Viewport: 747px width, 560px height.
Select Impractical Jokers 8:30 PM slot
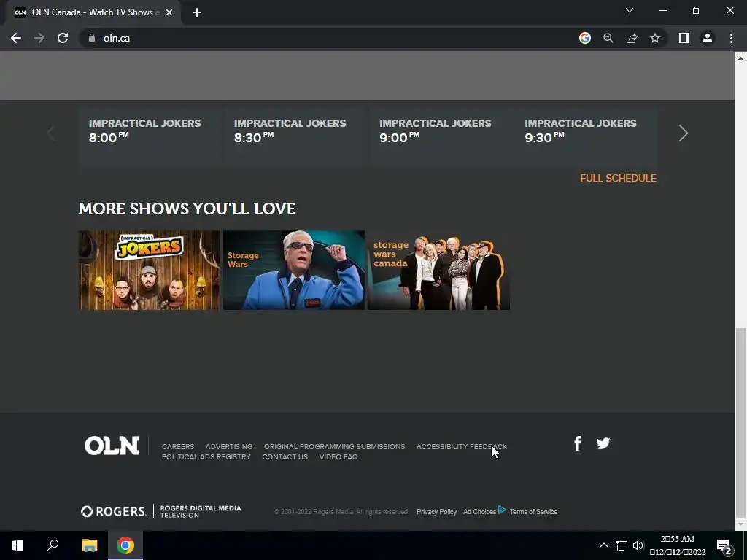pyautogui.click(x=296, y=136)
